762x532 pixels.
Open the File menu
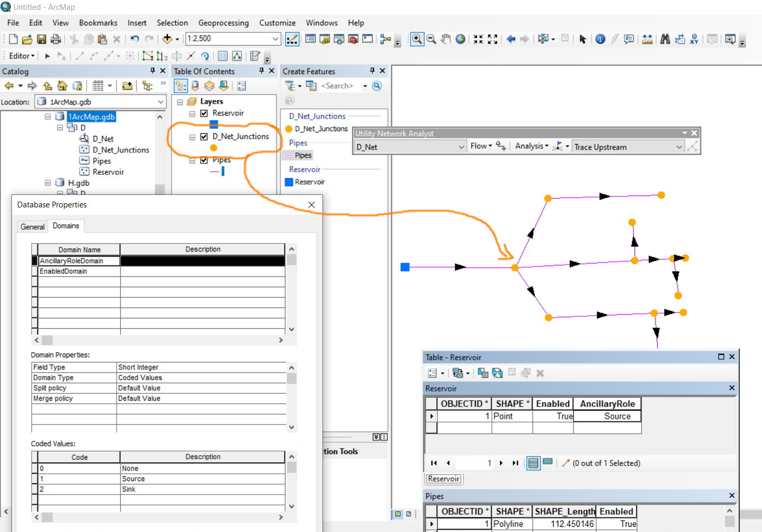(x=13, y=23)
